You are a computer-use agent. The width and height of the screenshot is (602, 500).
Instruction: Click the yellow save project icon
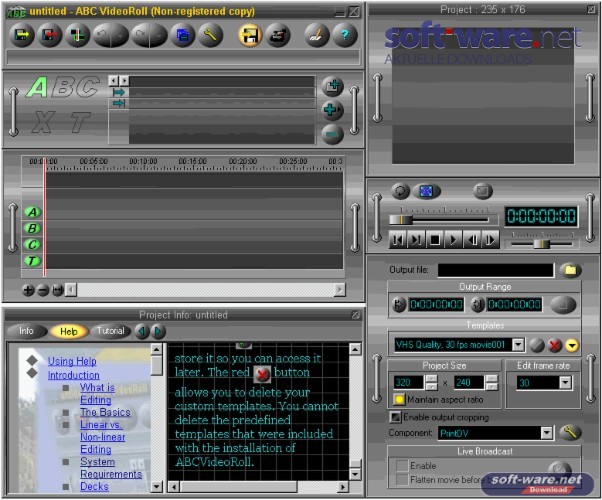250,35
